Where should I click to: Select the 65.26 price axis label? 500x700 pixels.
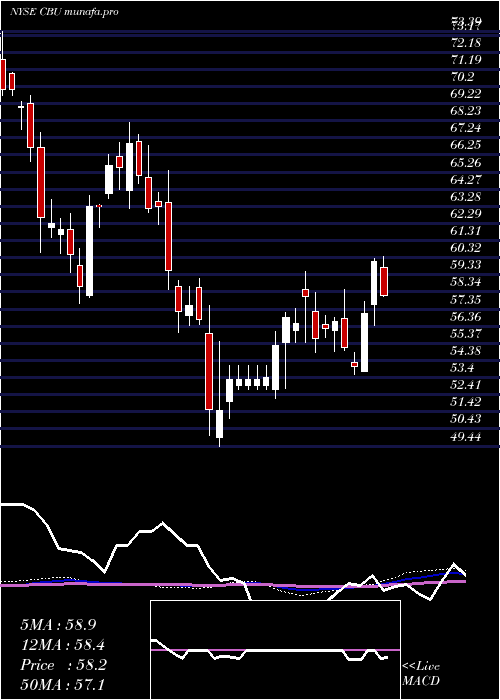pos(466,162)
